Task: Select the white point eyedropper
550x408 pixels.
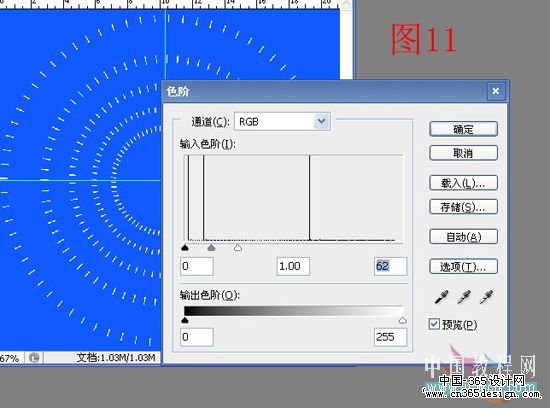Action: click(x=487, y=297)
